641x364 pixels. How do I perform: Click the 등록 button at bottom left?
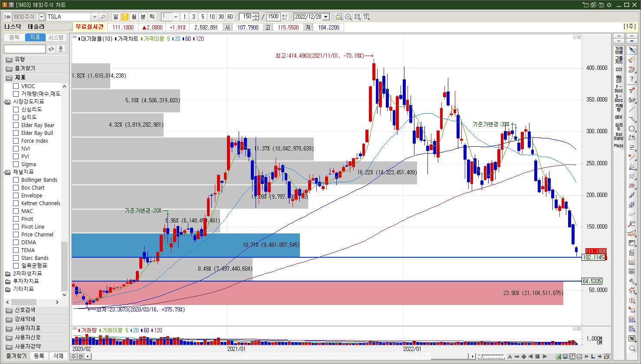click(39, 356)
